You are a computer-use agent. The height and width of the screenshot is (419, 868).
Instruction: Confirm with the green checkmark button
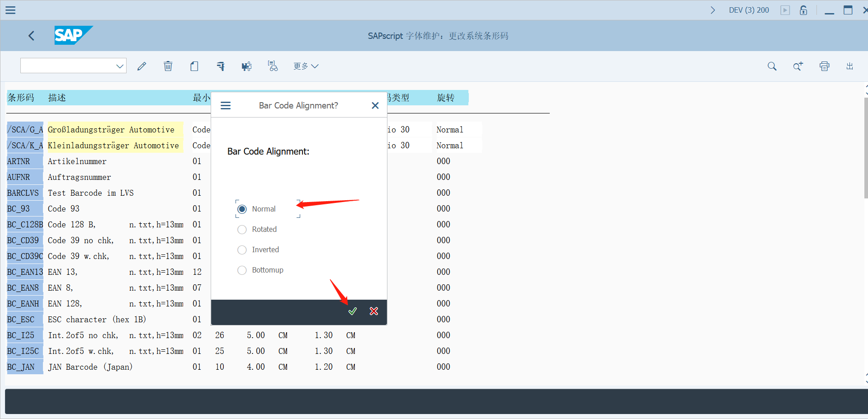point(353,311)
